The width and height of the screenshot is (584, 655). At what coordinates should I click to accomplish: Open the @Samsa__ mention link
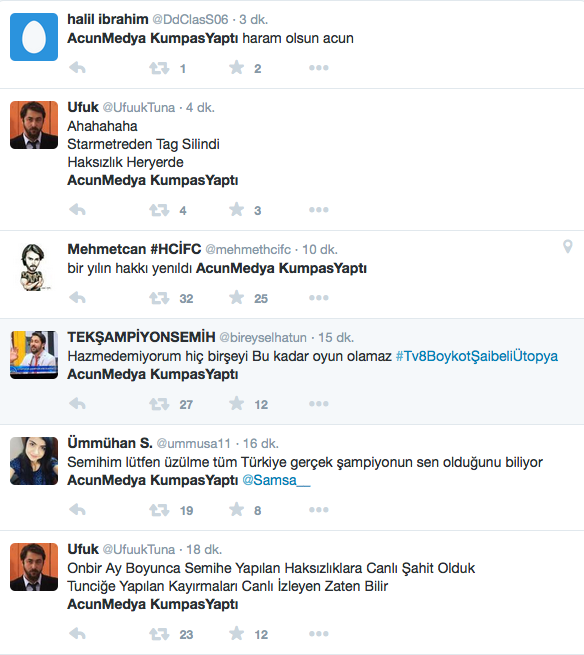(276, 480)
